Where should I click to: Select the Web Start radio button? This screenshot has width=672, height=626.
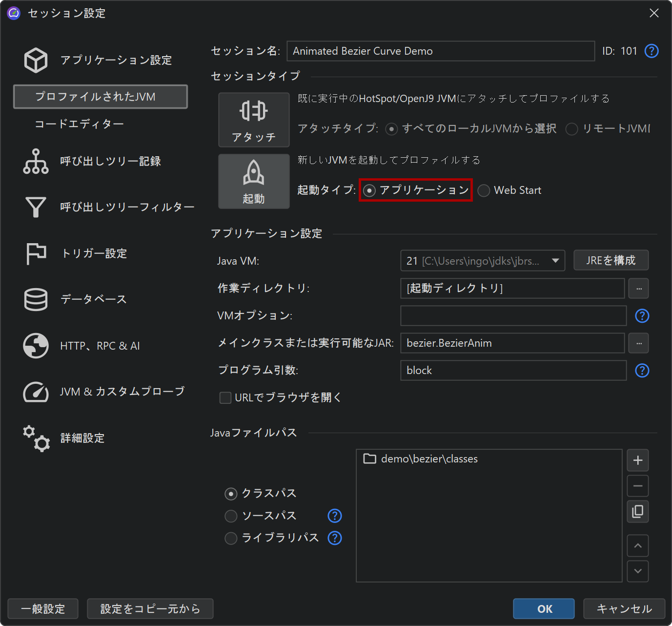(x=484, y=191)
